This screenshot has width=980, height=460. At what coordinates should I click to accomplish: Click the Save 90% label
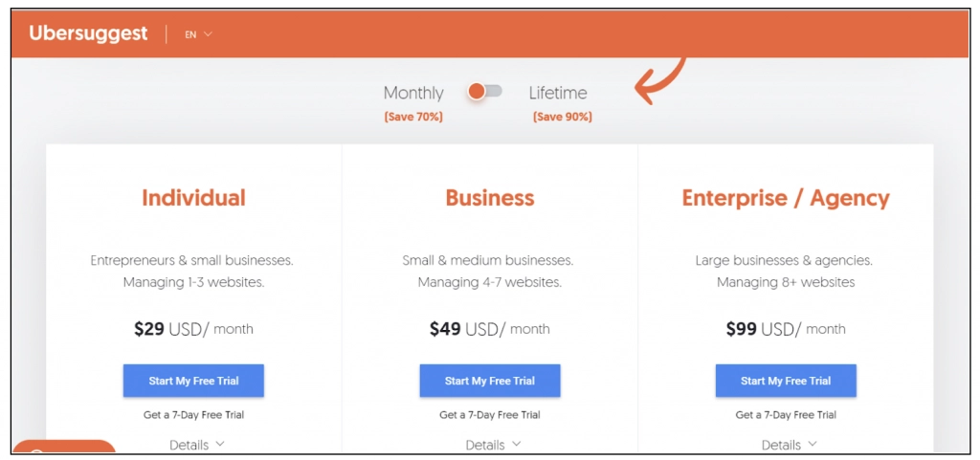pos(562,117)
